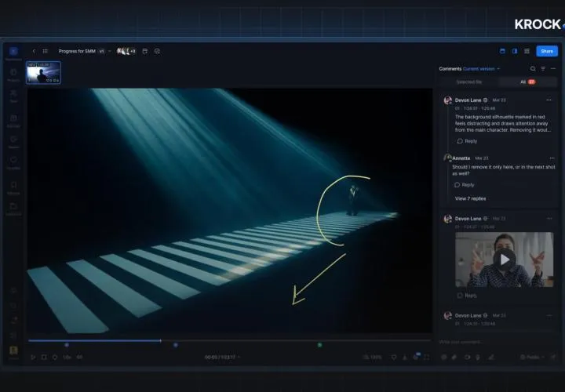Image resolution: width=565 pixels, height=392 pixels.
Task: Select the first layout view icon
Action: [x=502, y=51]
